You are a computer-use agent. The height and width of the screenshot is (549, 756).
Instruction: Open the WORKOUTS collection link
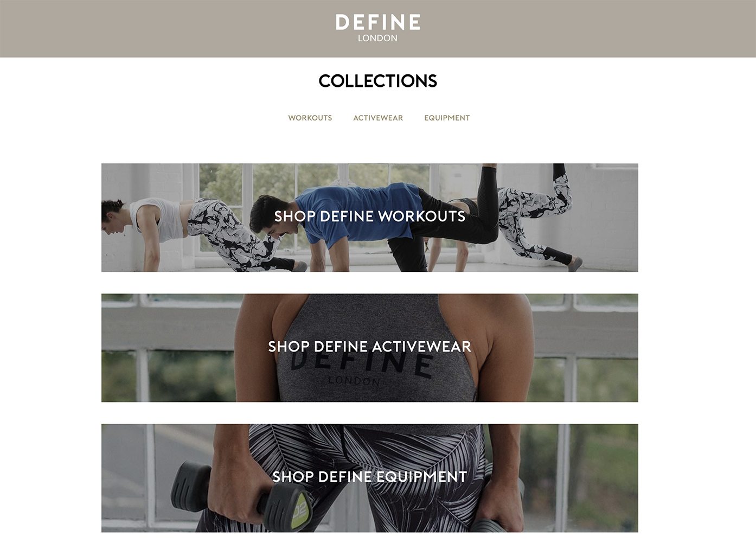(310, 118)
